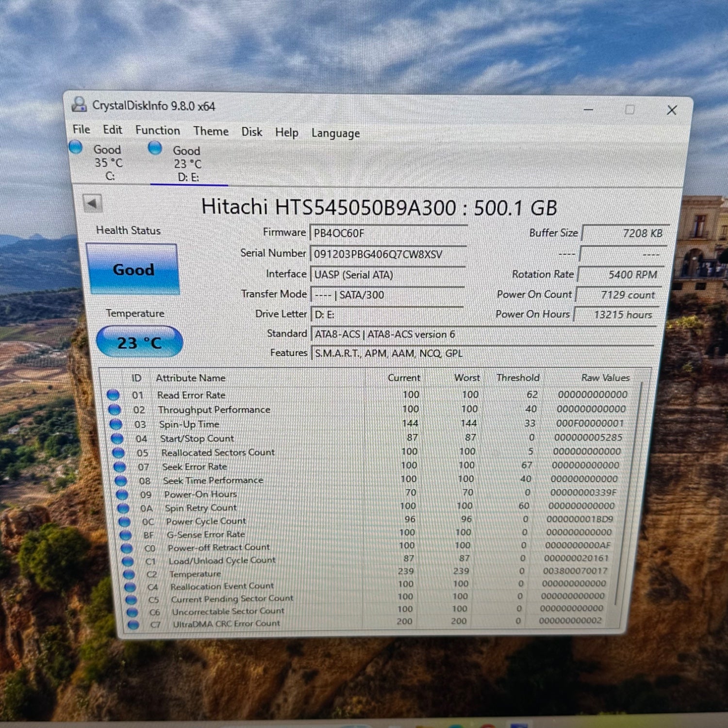
Task: Open the Disk menu
Action: pyautogui.click(x=251, y=132)
